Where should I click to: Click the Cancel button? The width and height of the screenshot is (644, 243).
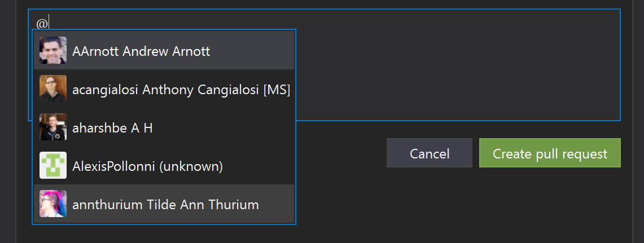click(429, 153)
